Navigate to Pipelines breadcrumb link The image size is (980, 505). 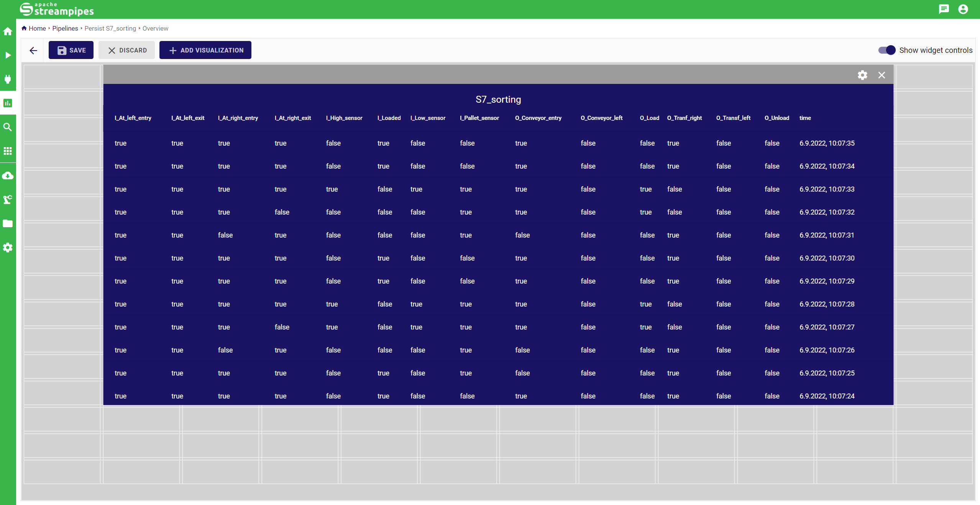(x=65, y=28)
